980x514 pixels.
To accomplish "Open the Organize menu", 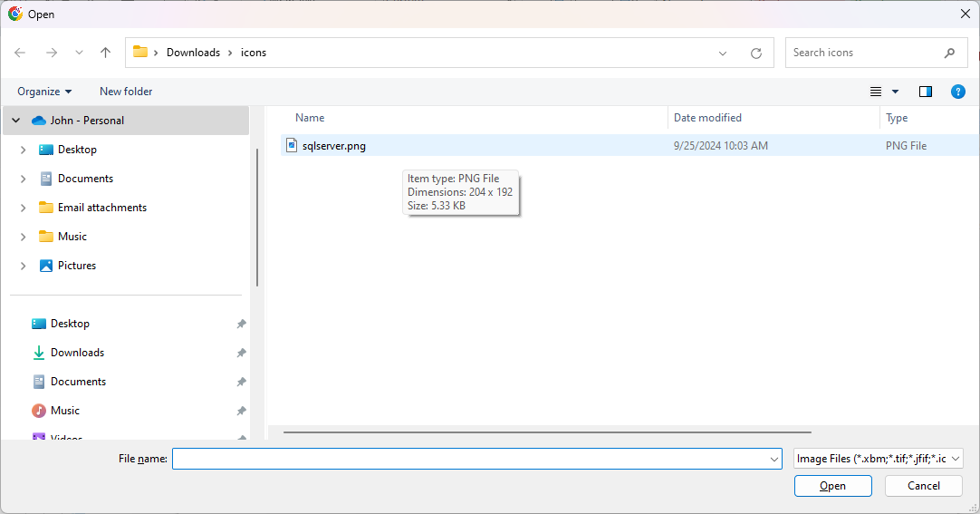I will coord(44,92).
